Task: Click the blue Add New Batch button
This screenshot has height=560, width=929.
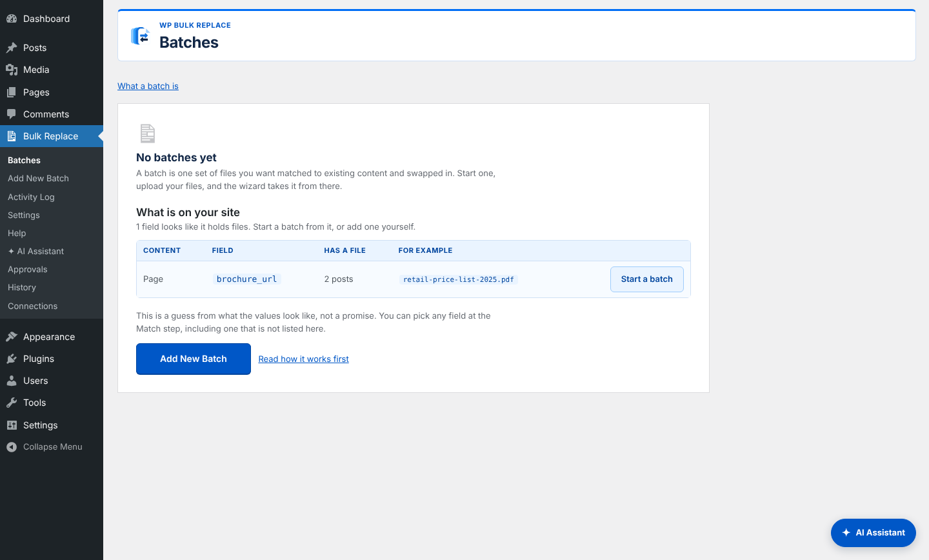Action: (x=194, y=359)
